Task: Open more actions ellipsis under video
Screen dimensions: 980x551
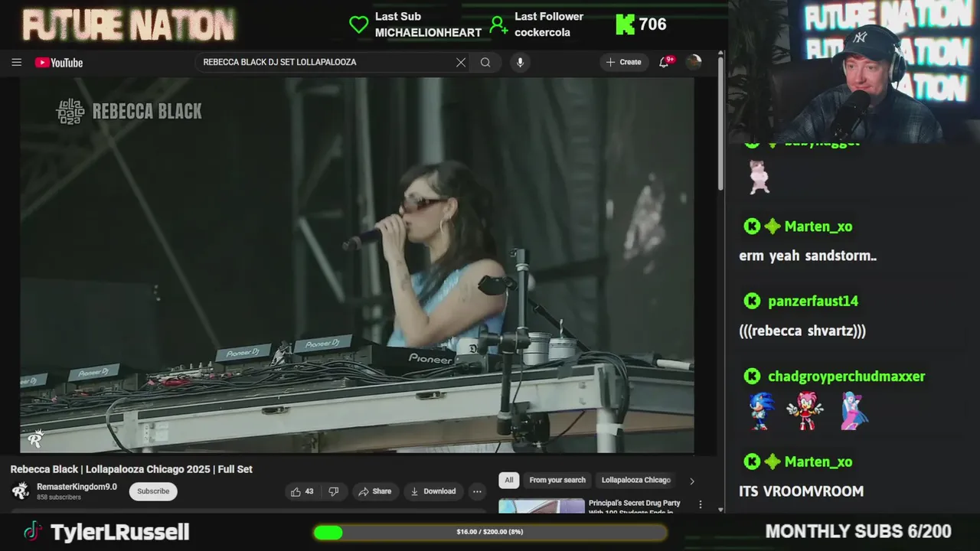Action: 477,491
